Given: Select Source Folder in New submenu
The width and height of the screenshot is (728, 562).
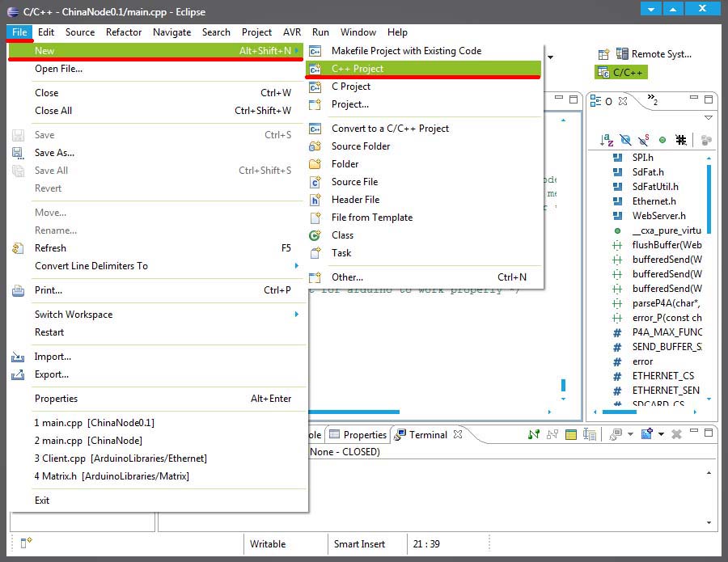Looking at the screenshot, I should [x=423, y=146].
